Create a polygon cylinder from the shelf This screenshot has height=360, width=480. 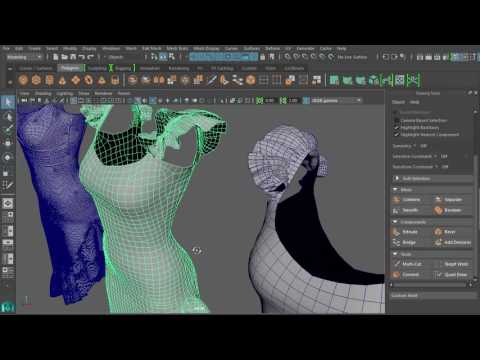click(x=49, y=80)
